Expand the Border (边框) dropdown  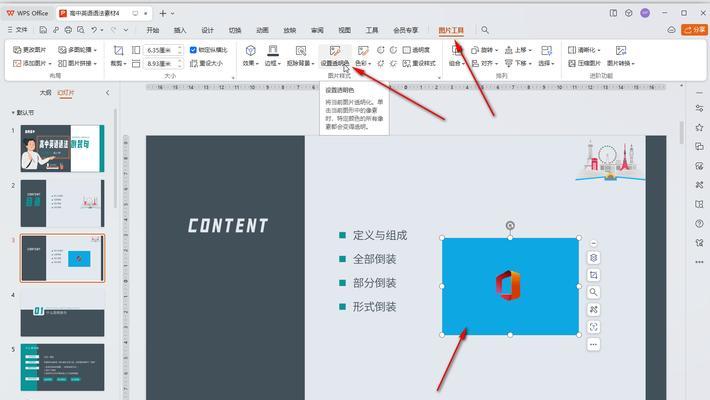pos(272,62)
